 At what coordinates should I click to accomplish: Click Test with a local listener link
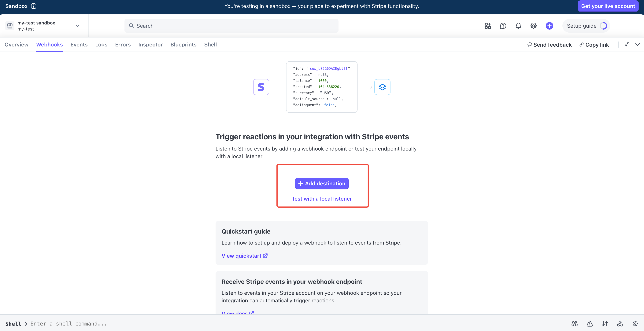tap(321, 199)
